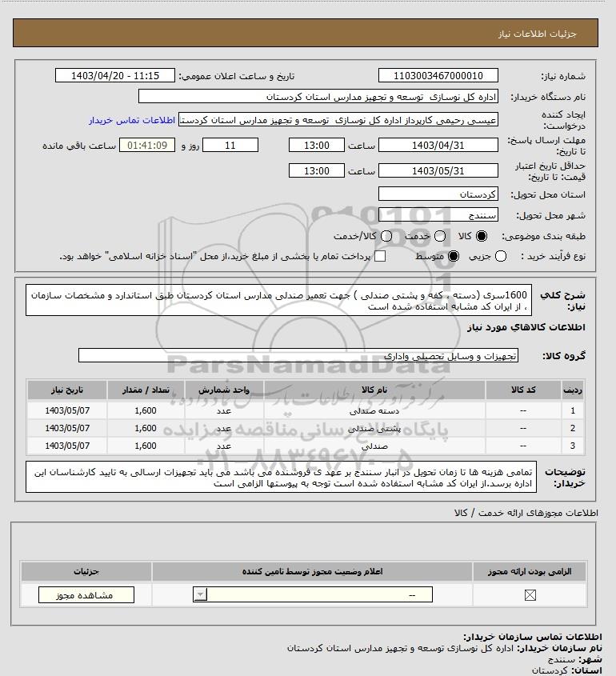Click the announcement date field 1403/04/20 - 11:15
The image size is (616, 676).
click(115, 75)
